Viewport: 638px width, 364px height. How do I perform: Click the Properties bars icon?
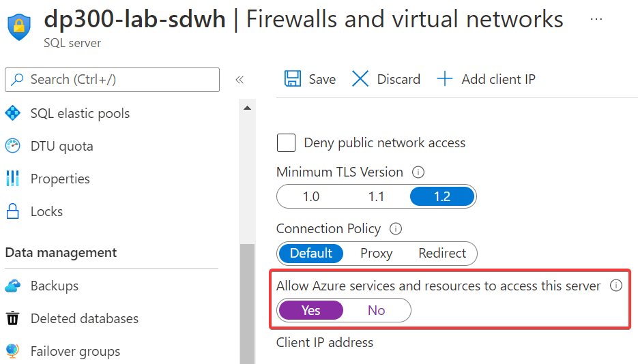point(13,179)
